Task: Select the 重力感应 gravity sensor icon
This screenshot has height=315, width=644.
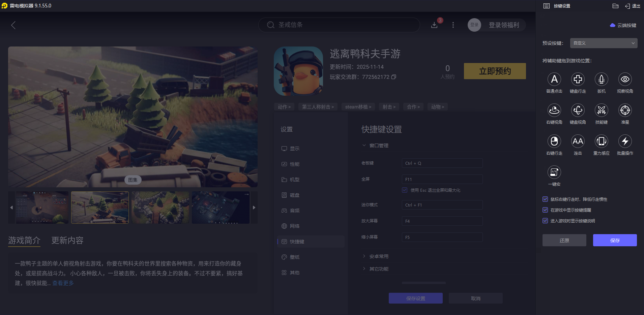Action: click(x=601, y=141)
